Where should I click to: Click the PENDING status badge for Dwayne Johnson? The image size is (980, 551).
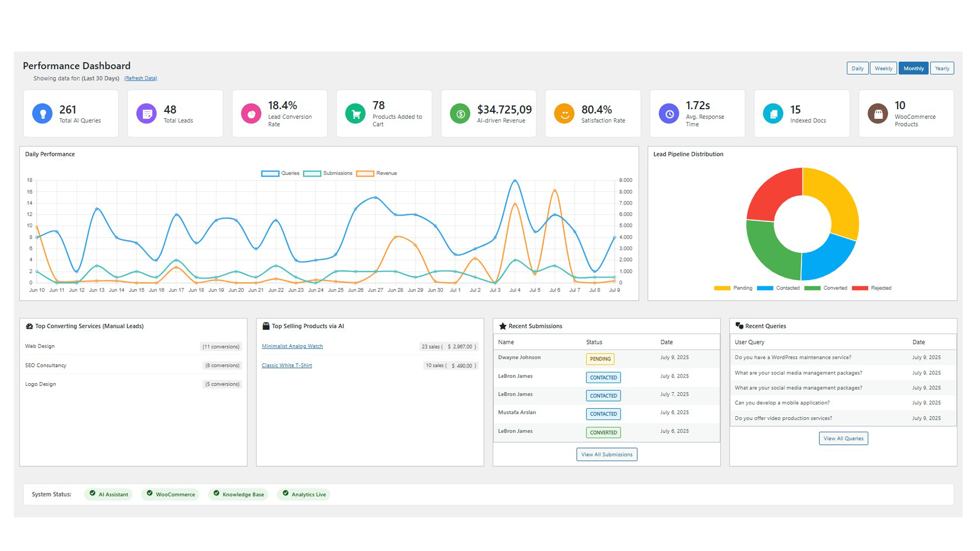[x=600, y=359]
